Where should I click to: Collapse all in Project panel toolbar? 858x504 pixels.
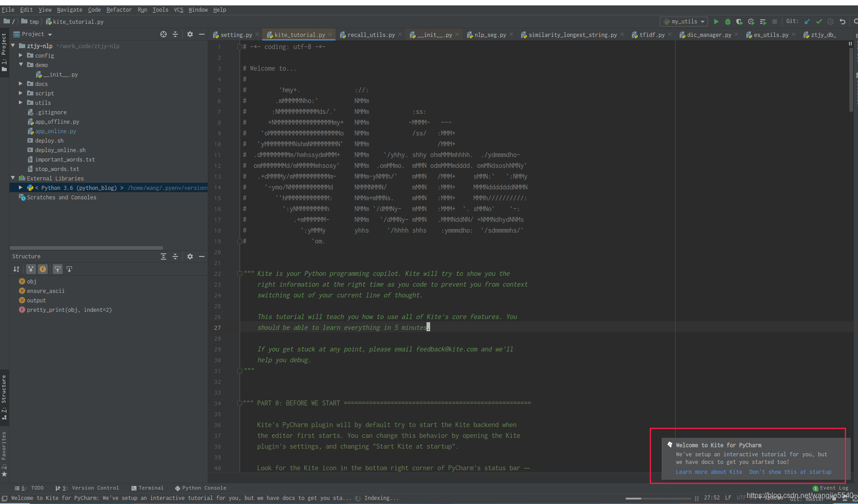[x=175, y=34]
